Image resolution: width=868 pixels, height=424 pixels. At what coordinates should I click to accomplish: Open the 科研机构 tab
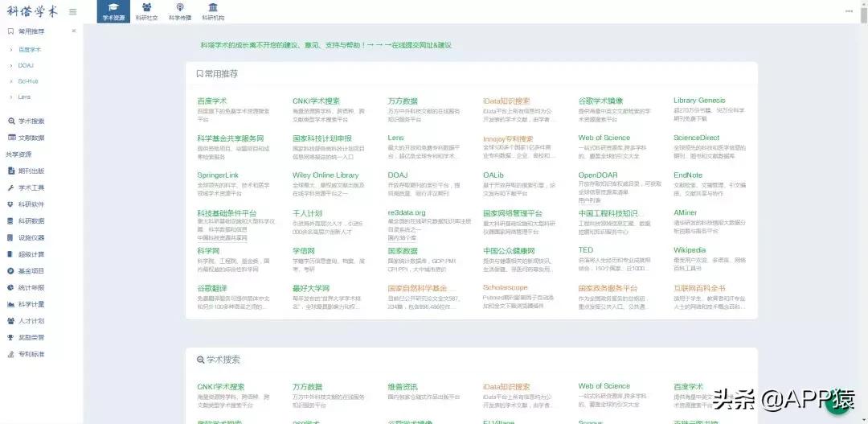[x=213, y=11]
